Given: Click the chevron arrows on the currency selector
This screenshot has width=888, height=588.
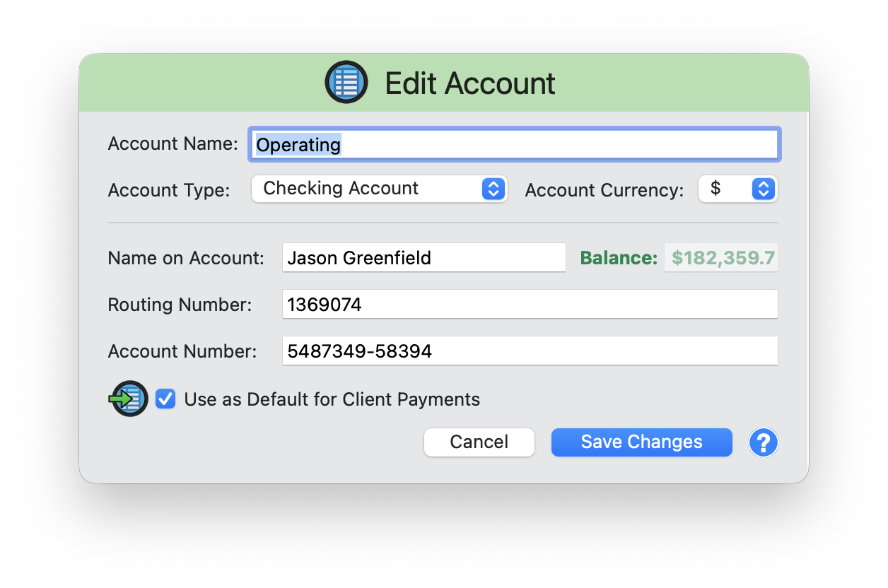Looking at the screenshot, I should click(x=762, y=189).
